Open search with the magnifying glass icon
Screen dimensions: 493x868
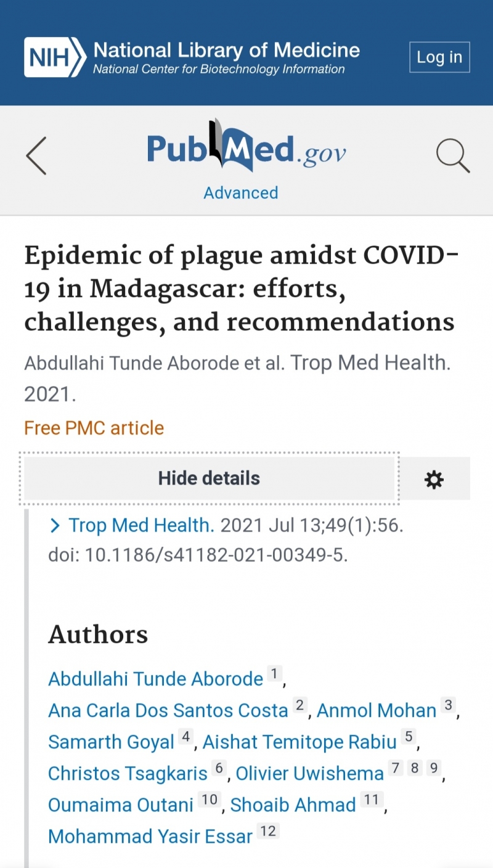453,155
